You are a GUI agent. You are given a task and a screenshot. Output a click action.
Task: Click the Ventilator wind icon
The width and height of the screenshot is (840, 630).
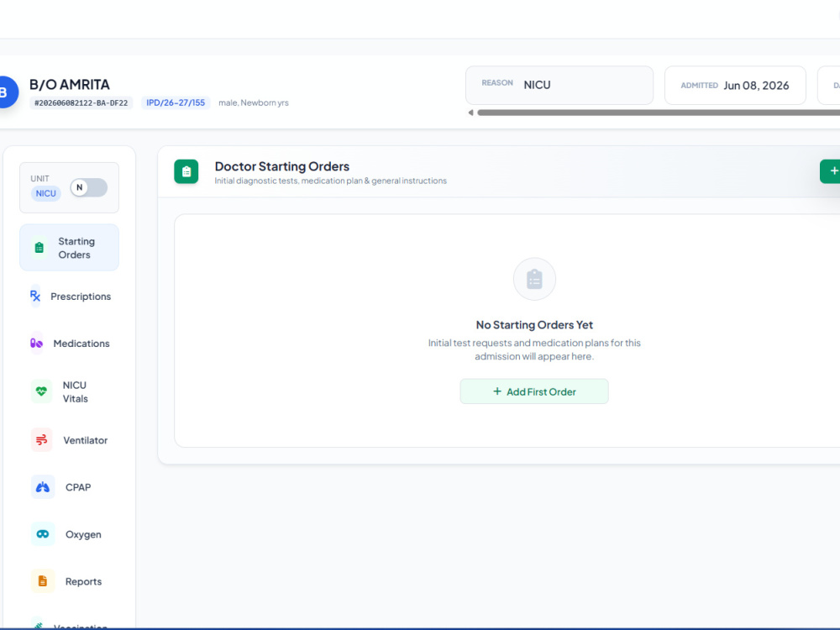41,440
